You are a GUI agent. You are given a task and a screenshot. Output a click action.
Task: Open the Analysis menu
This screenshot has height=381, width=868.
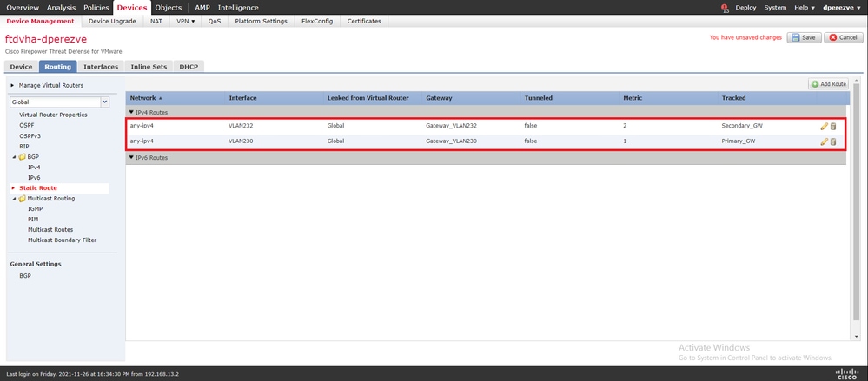pyautogui.click(x=61, y=8)
